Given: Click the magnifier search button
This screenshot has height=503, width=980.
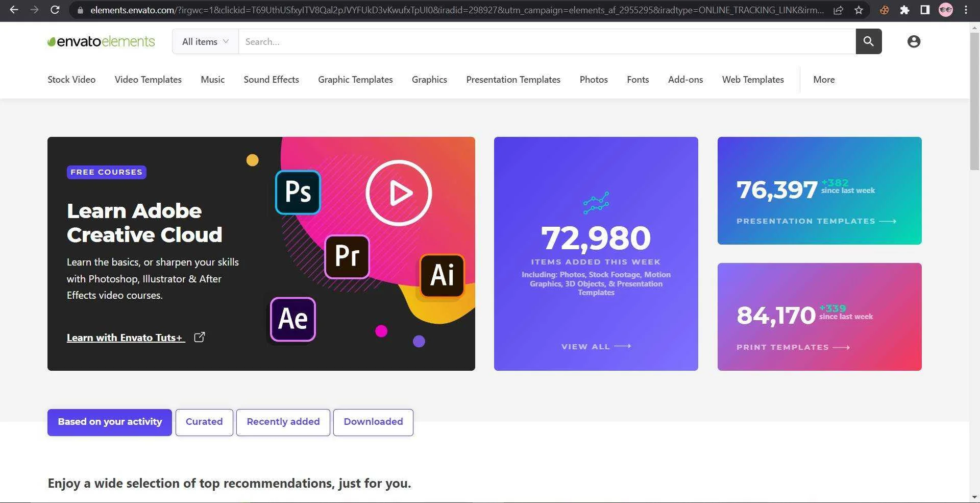Looking at the screenshot, I should click(x=869, y=41).
